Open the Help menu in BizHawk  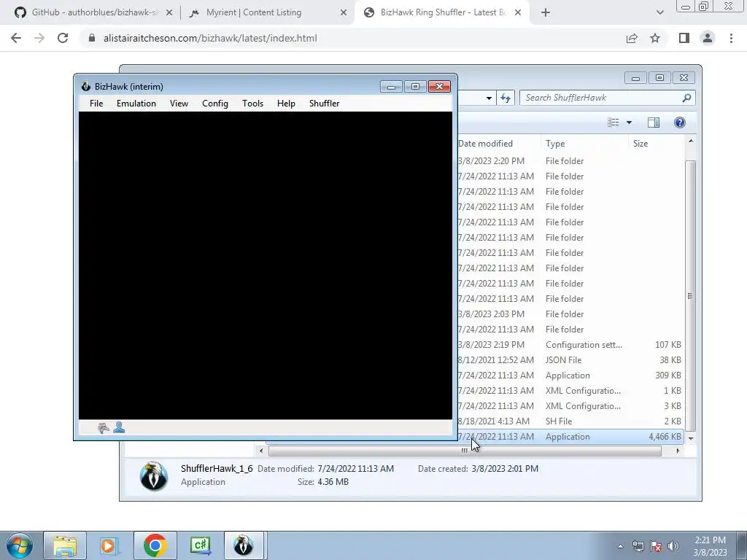[x=286, y=104]
